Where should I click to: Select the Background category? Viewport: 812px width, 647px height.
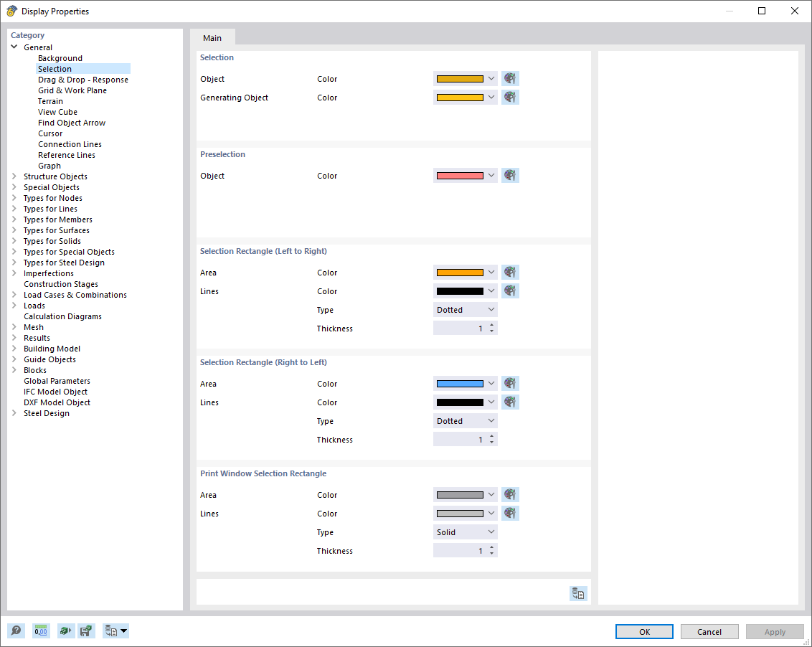(x=60, y=57)
